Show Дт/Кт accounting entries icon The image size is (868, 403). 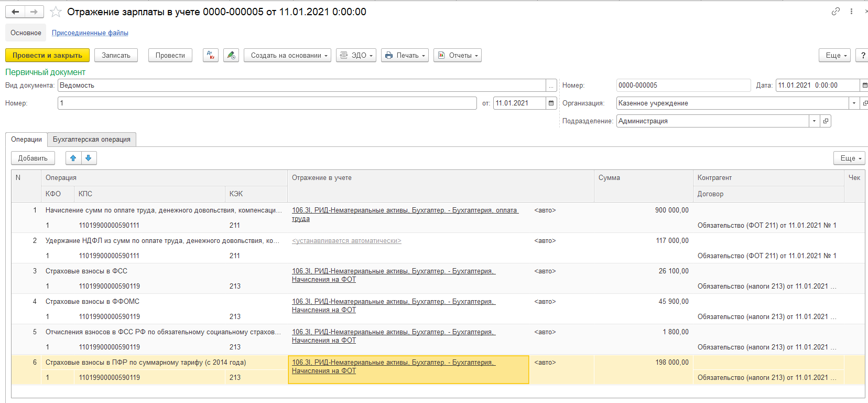pyautogui.click(x=211, y=55)
